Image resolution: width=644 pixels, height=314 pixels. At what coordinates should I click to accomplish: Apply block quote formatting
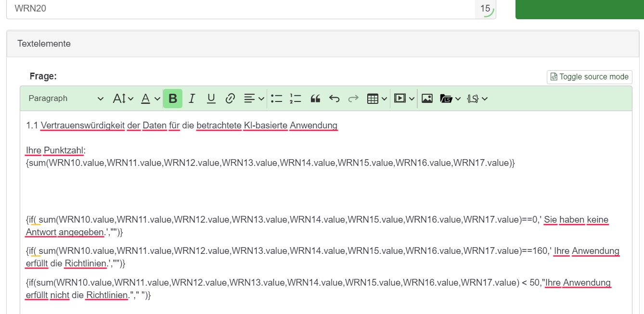(x=315, y=99)
